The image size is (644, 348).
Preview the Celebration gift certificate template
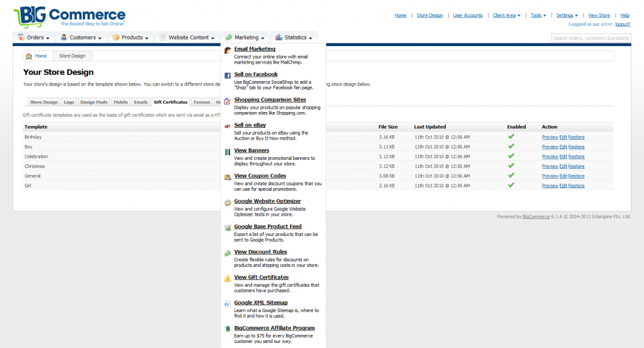tap(550, 157)
